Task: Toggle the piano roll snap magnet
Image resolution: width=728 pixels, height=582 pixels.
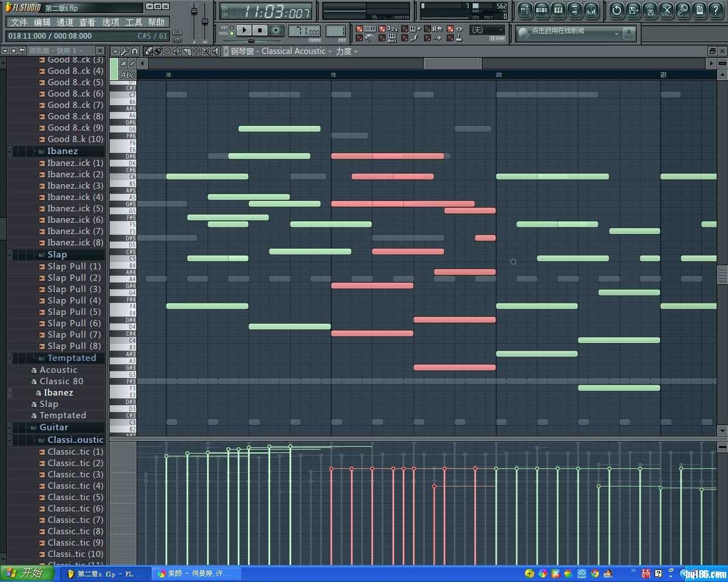Action: tap(134, 51)
